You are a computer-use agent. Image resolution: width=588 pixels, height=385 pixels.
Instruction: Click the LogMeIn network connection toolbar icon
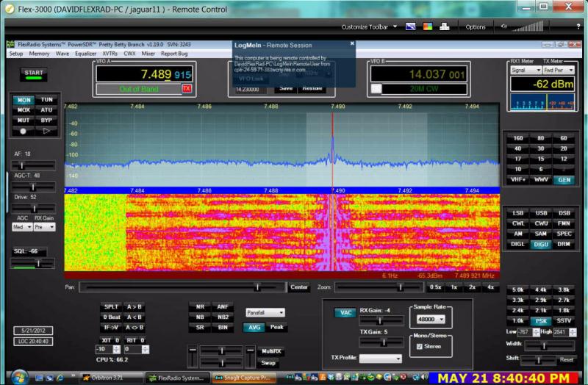(445, 26)
